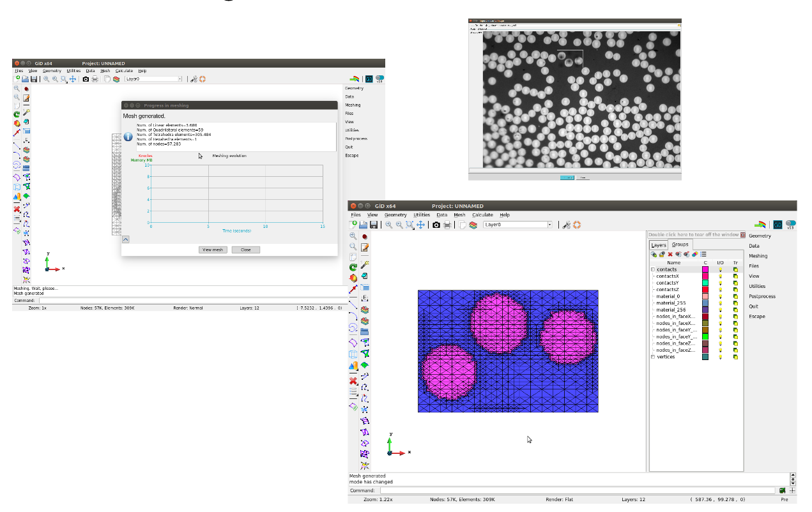Viewport: 812px width, 512px height.
Task: Open the layers stack icon on the toolbar
Action: tap(473, 225)
